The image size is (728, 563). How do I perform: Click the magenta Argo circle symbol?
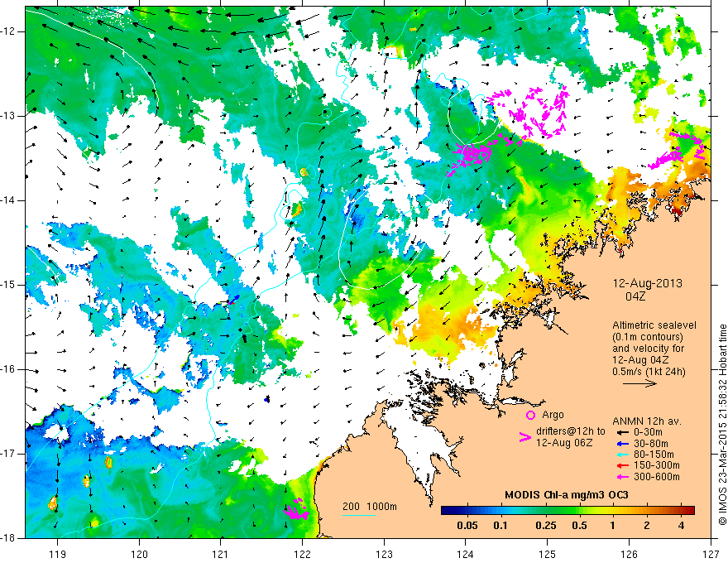[x=530, y=416]
